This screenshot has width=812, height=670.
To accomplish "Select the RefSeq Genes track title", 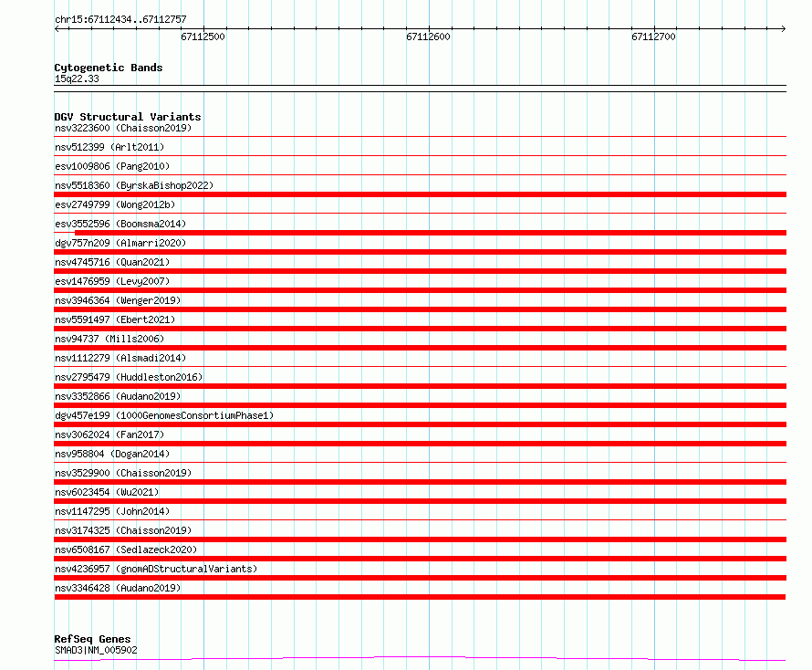I will click(x=92, y=639).
